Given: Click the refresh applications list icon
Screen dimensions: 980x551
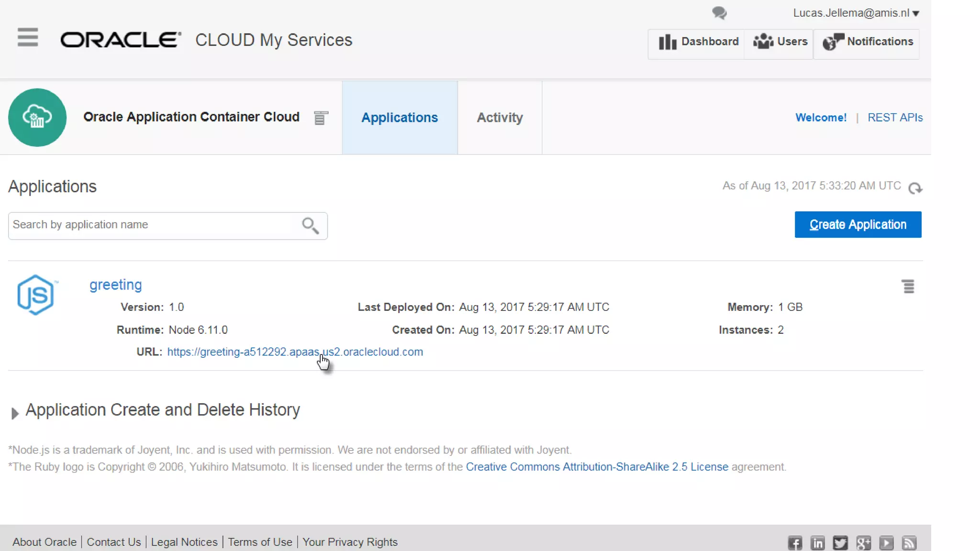Looking at the screenshot, I should click(915, 188).
